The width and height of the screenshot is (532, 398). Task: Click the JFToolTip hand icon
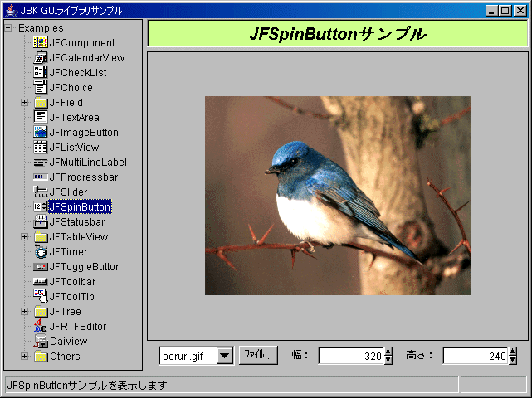41,296
